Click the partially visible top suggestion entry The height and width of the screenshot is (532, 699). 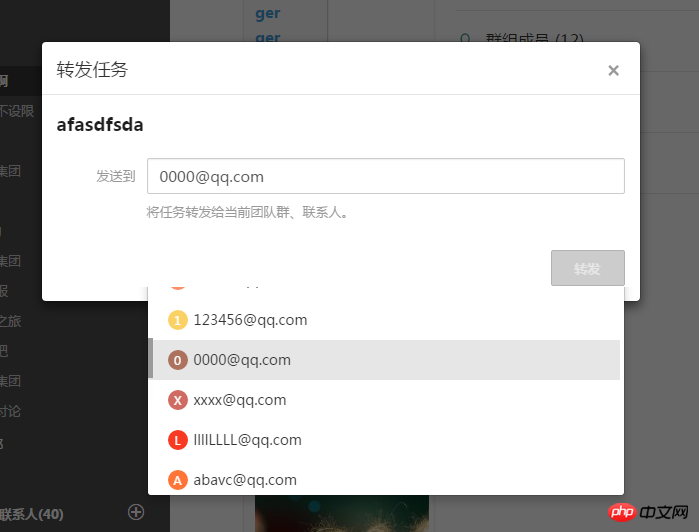point(386,291)
